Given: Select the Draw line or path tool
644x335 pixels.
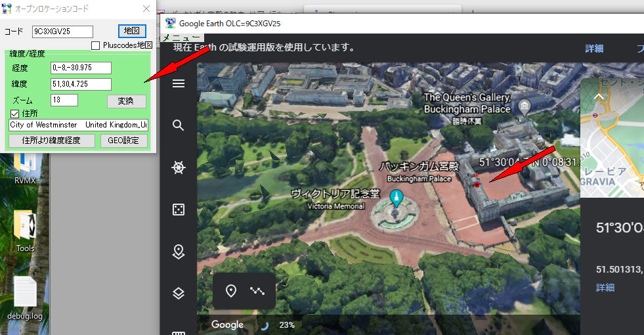Looking at the screenshot, I should [x=257, y=291].
